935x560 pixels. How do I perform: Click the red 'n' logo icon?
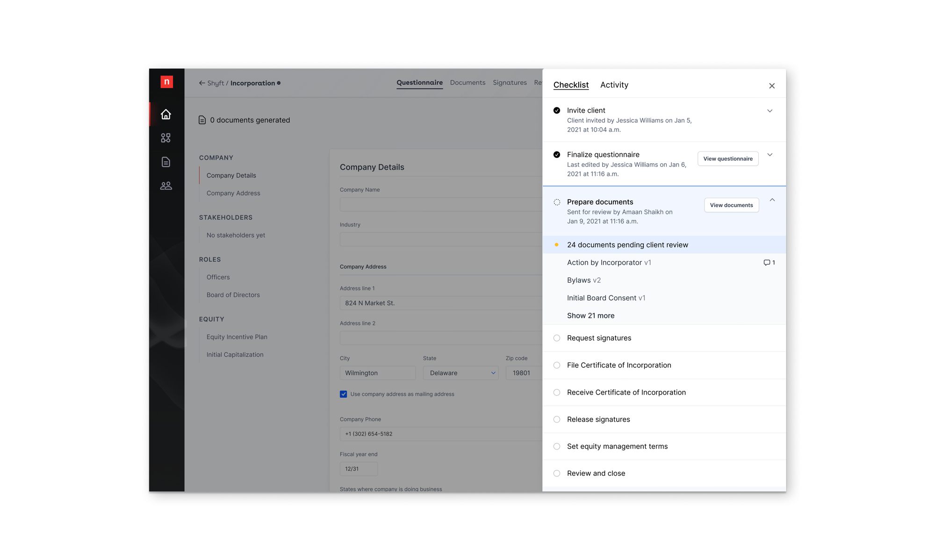tap(166, 82)
